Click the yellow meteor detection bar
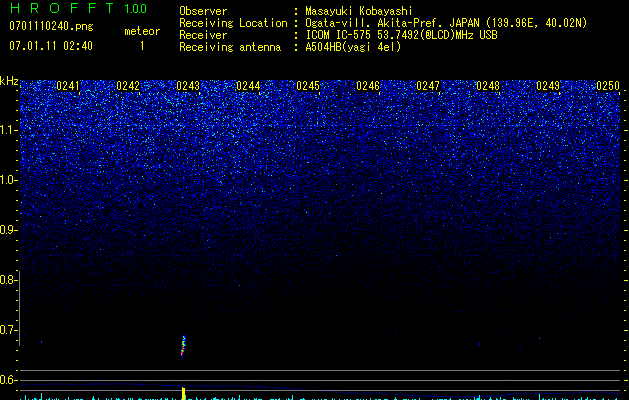The image size is (629, 400). [184, 393]
